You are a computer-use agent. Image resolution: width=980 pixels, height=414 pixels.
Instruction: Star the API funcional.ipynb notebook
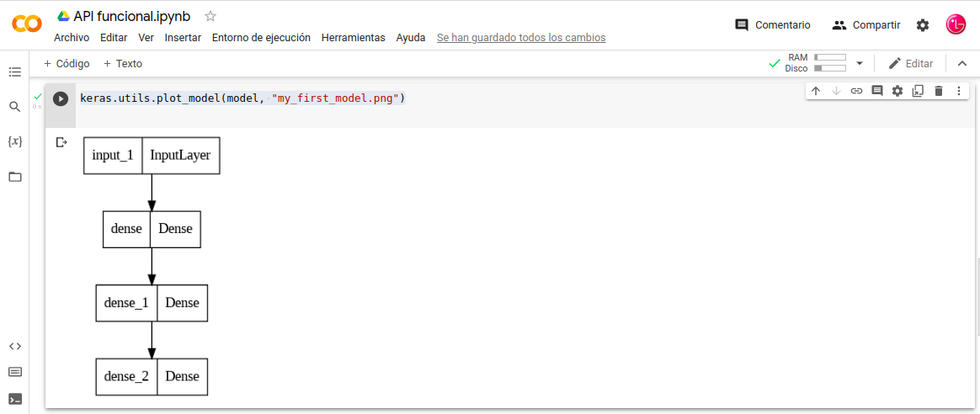pyautogui.click(x=210, y=16)
